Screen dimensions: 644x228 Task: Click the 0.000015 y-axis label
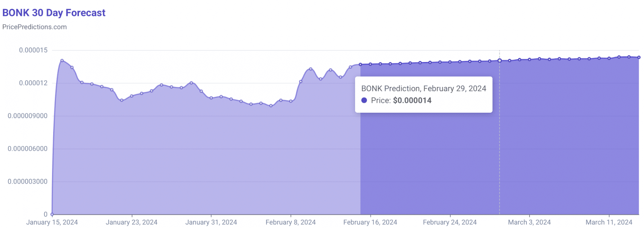(x=33, y=50)
